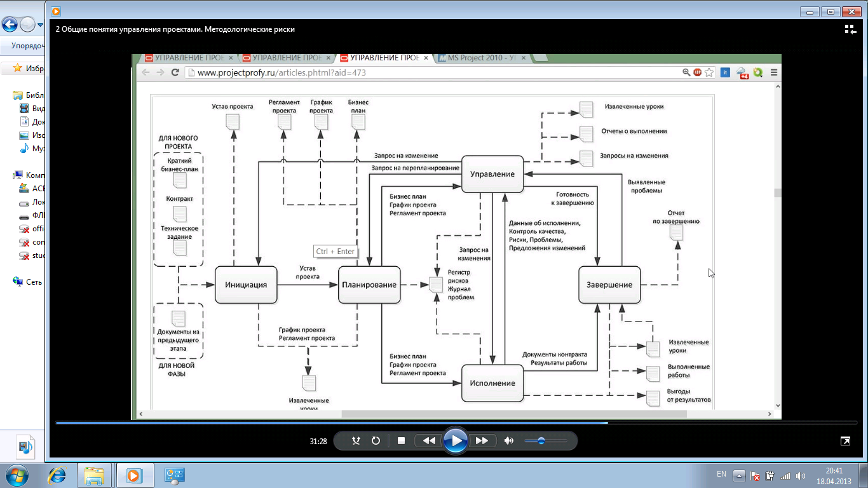This screenshot has width=868, height=488.
Task: Stop the video playback
Action: click(401, 440)
